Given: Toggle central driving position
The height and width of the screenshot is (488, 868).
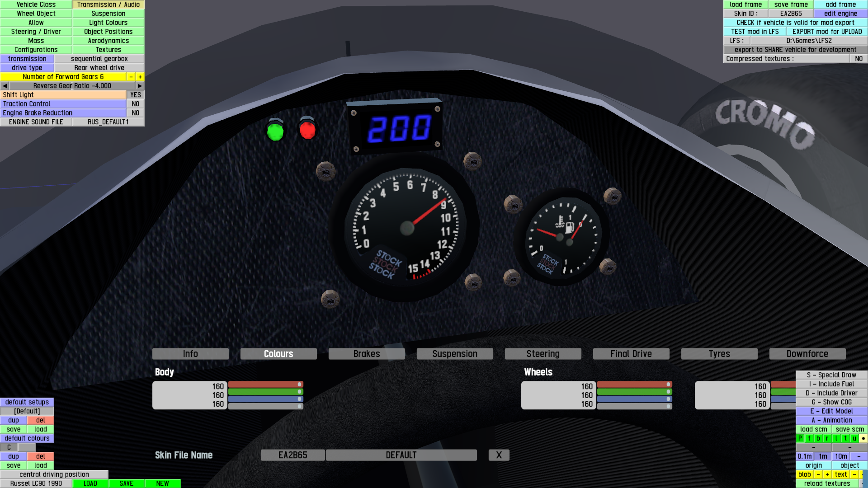Looking at the screenshot, I should pos(54,474).
